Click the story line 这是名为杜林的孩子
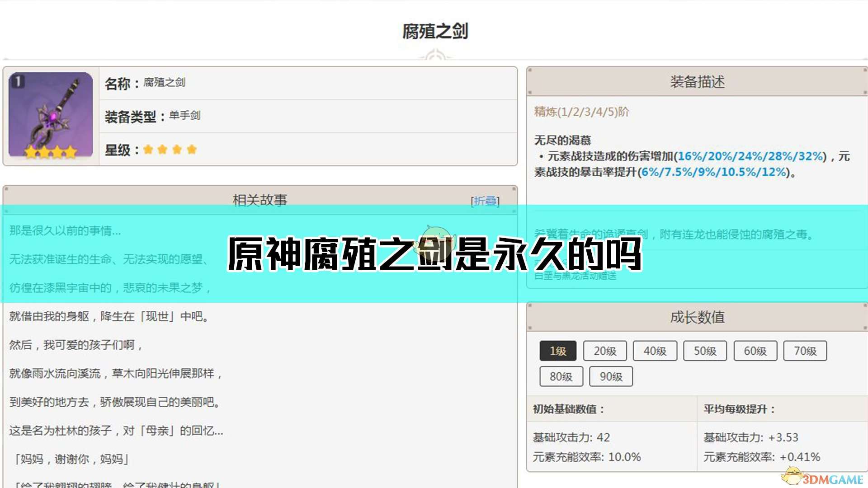The height and width of the screenshot is (488, 868). click(x=116, y=430)
